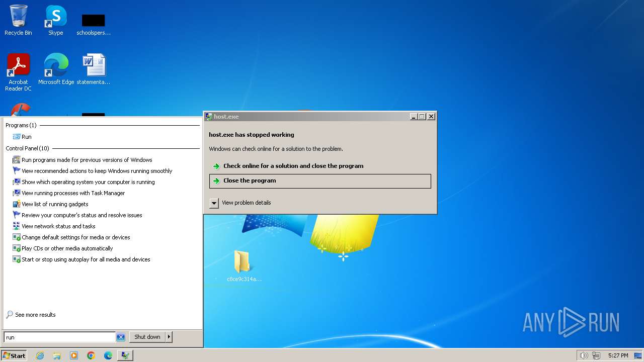This screenshot has width=644, height=362.
Task: Minimize the host.exe dialog
Action: (x=414, y=117)
